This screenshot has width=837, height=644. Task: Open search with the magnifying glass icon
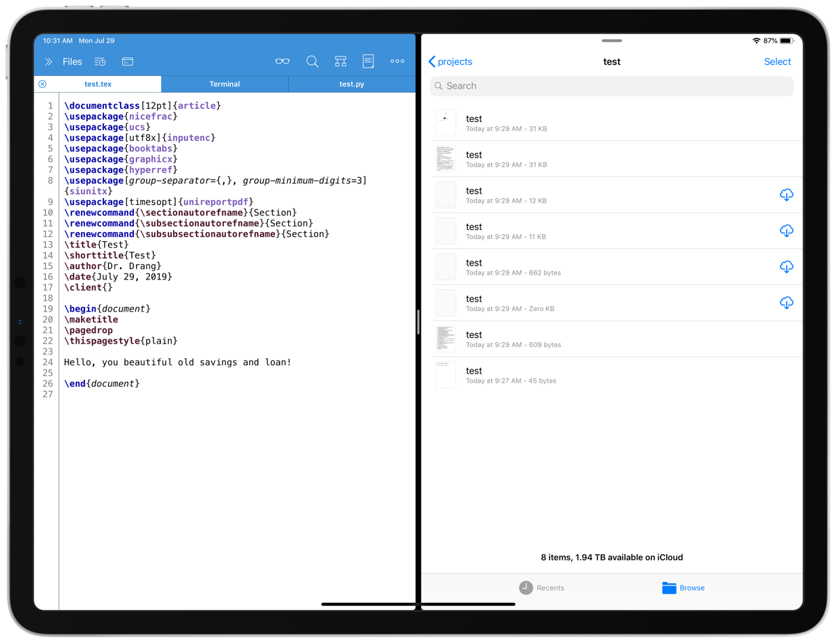coord(312,61)
